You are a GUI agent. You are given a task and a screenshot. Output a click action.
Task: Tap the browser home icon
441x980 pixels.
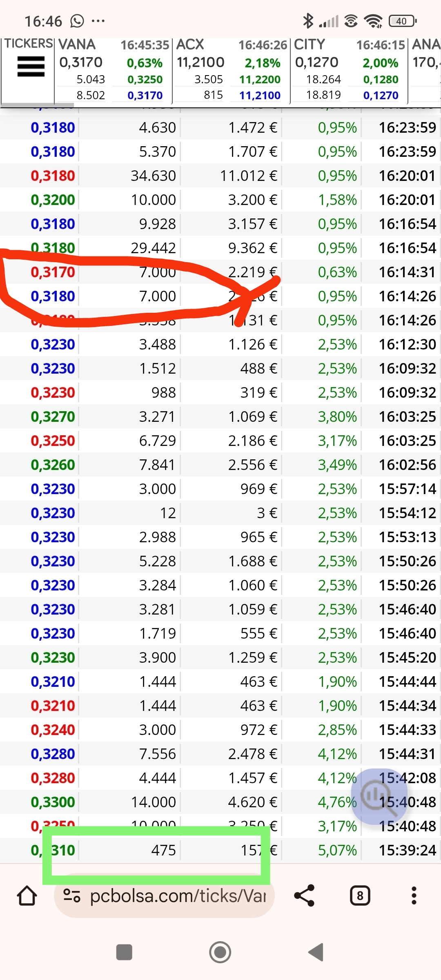[x=27, y=895]
